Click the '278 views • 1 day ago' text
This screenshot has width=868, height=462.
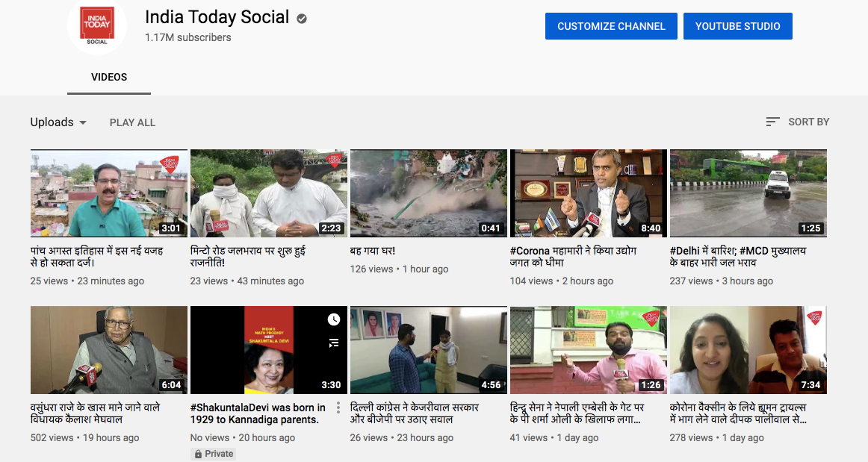[x=717, y=437]
